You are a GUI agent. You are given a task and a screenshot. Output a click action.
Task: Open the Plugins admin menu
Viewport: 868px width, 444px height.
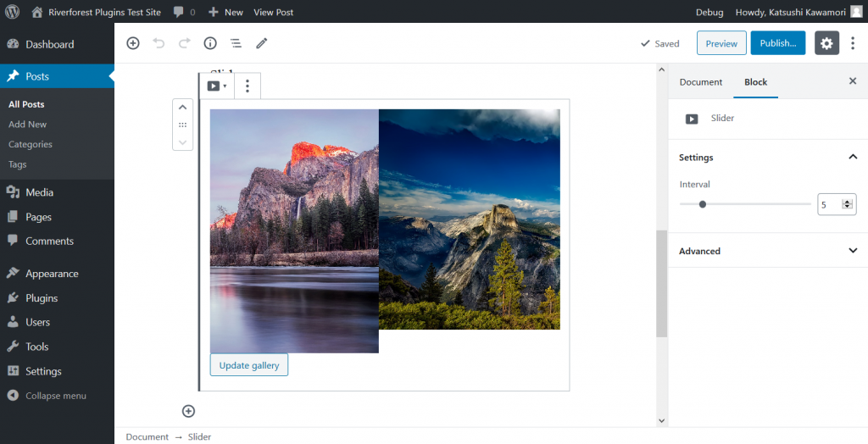[42, 298]
